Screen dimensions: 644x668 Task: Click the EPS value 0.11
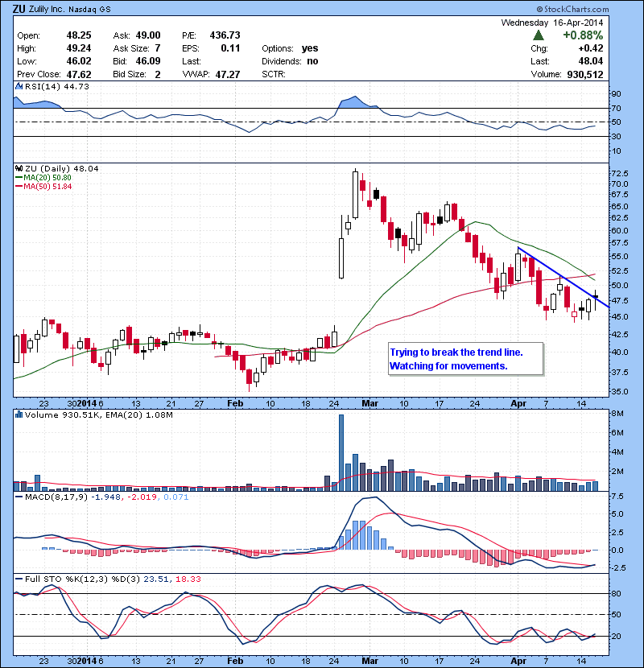coord(230,48)
